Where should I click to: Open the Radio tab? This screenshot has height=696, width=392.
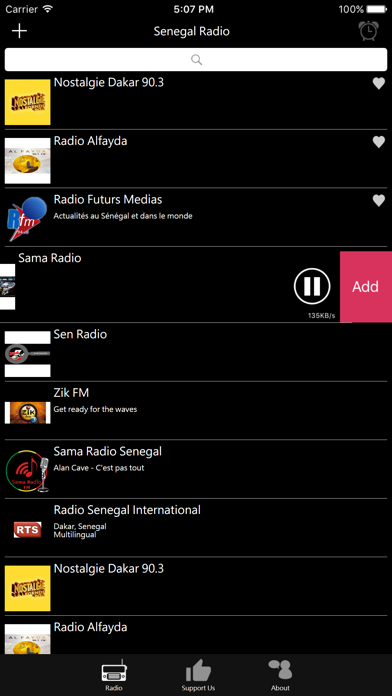pyautogui.click(x=114, y=675)
